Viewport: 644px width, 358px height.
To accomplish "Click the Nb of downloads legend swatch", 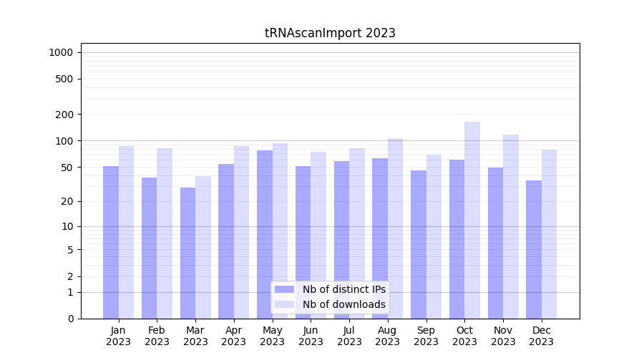I will coord(284,304).
